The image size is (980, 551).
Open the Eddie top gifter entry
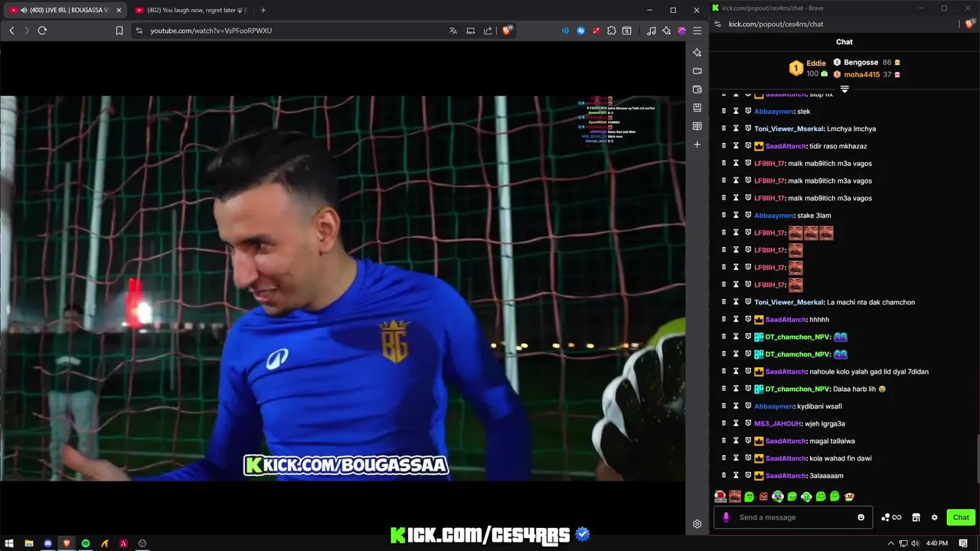(810, 68)
